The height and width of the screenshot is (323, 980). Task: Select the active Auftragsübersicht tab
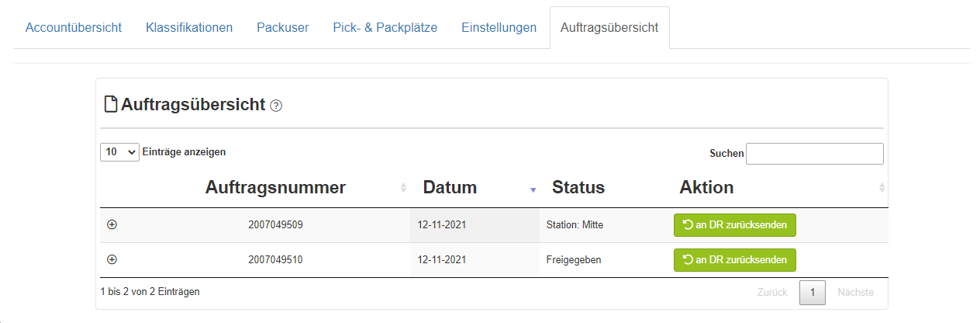[609, 27]
